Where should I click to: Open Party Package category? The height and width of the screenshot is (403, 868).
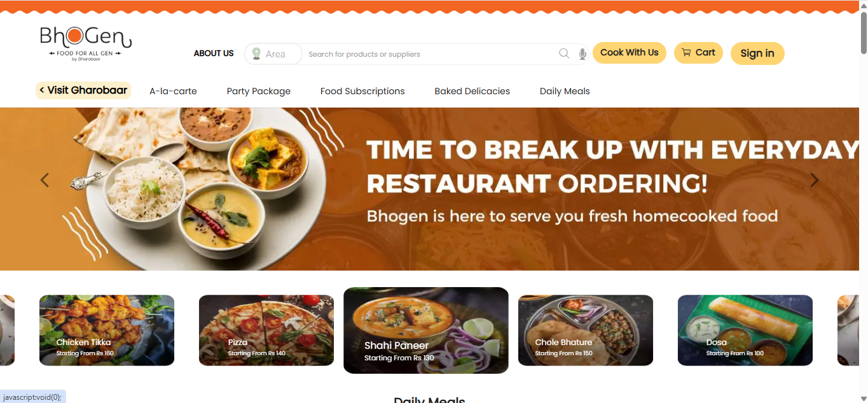coord(258,91)
